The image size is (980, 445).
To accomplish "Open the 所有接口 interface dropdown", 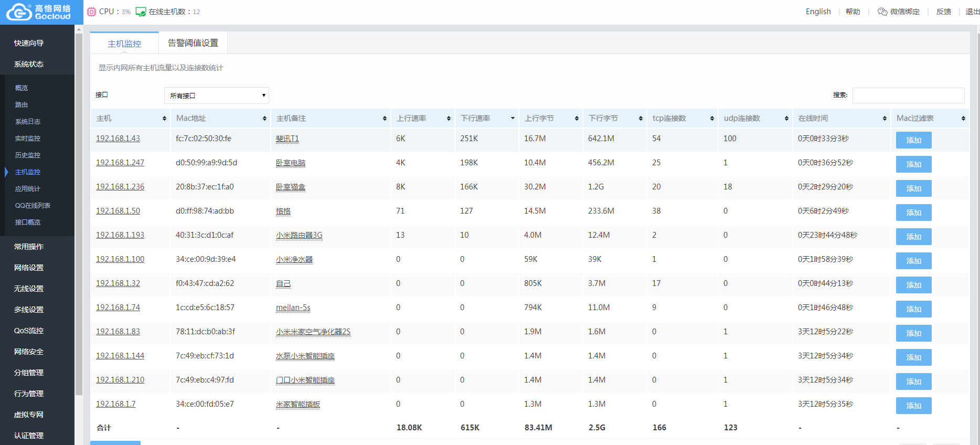I will click(217, 96).
